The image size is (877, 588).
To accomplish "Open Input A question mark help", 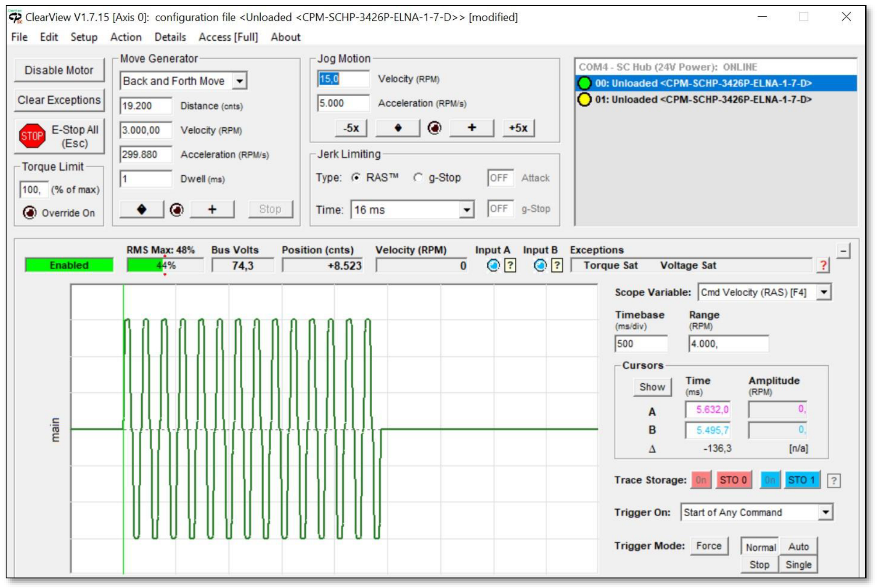I will click(510, 265).
